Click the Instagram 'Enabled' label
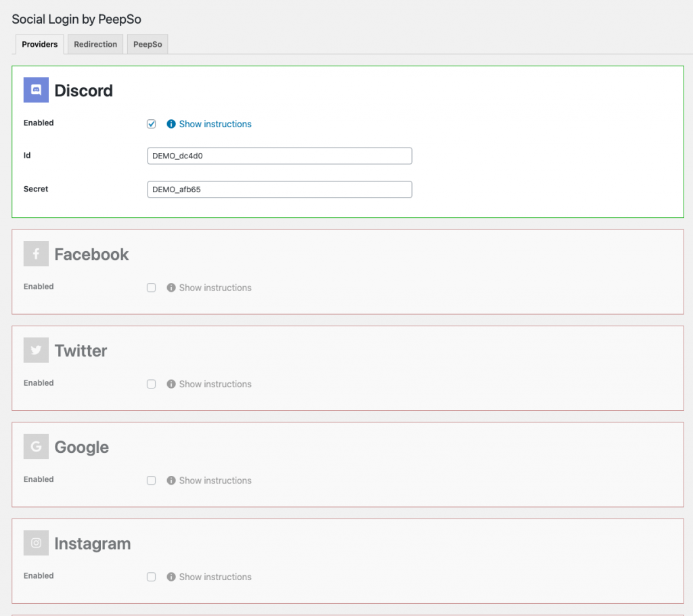The width and height of the screenshot is (693, 616). pos(39,576)
